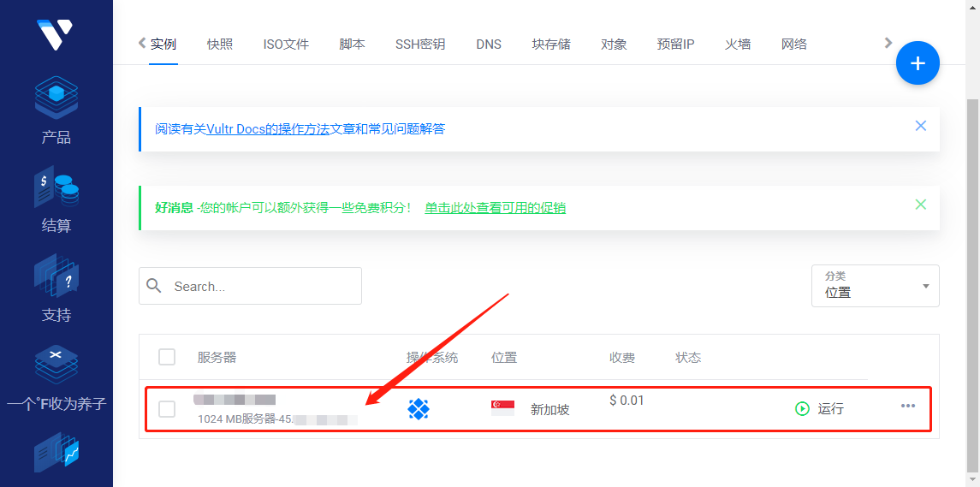This screenshot has height=487, width=980.
Task: Click the Vultr logo in sidebar
Action: point(56,33)
